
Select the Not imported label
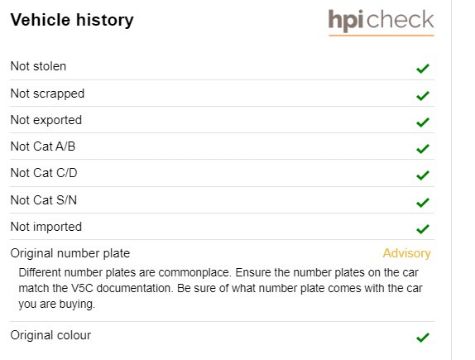(x=46, y=227)
